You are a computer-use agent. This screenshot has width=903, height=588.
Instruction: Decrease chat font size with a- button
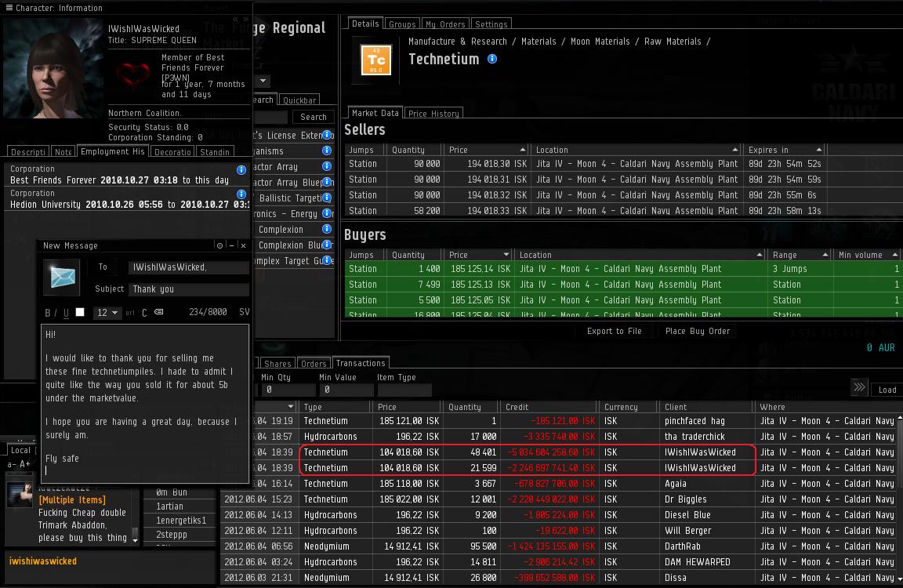pyautogui.click(x=12, y=464)
